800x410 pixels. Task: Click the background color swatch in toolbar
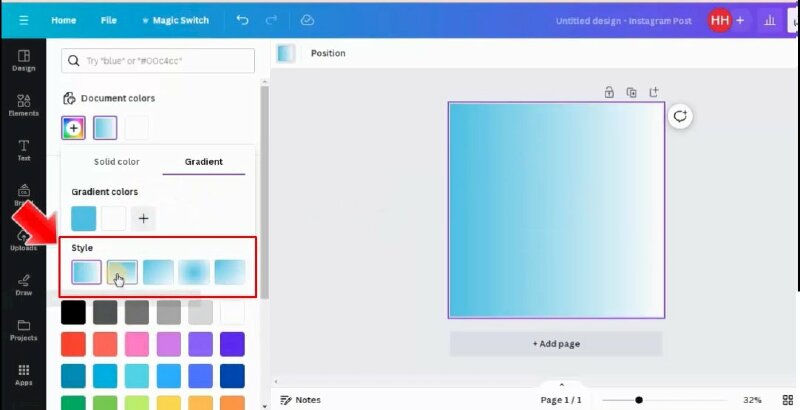286,53
